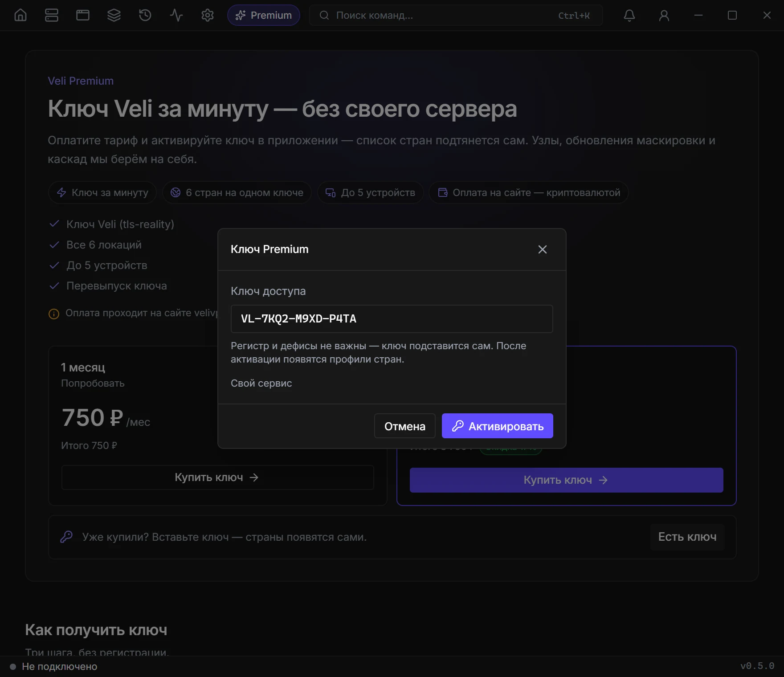Click the info icon near Оплата проходит
This screenshot has height=677, width=784.
pos(54,314)
